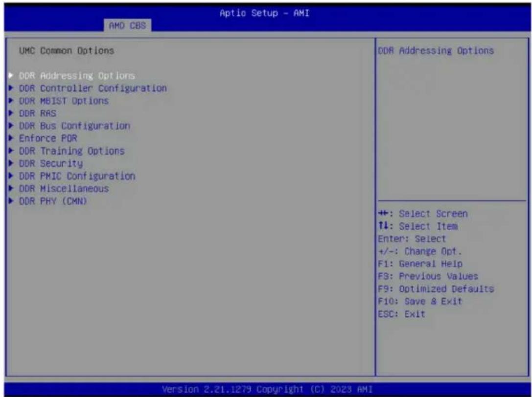Click the Select Screen key hint

(423, 214)
